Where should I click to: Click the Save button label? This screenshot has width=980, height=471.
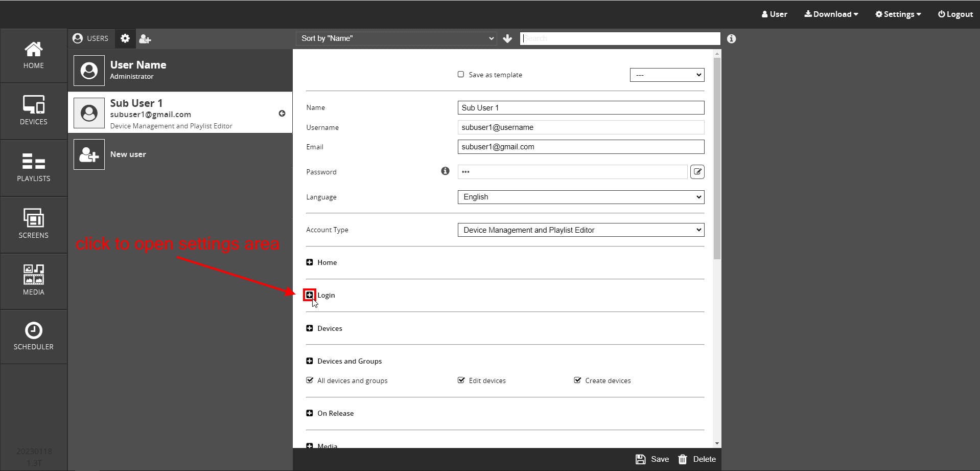pos(660,459)
